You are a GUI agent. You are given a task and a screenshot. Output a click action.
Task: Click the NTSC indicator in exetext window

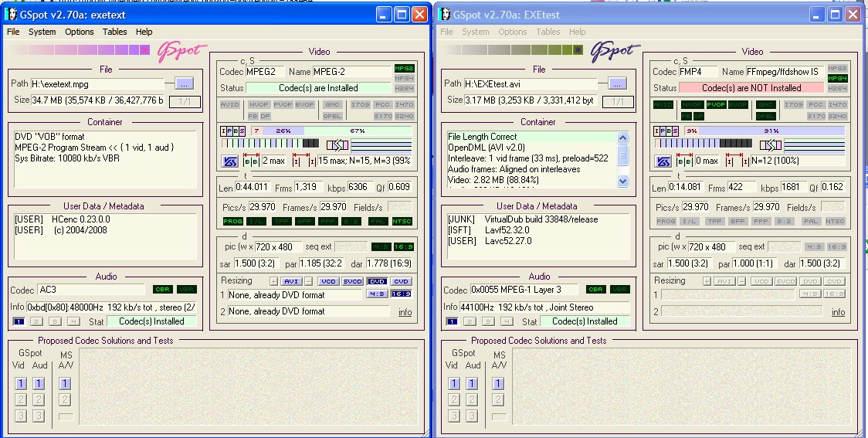click(402, 221)
